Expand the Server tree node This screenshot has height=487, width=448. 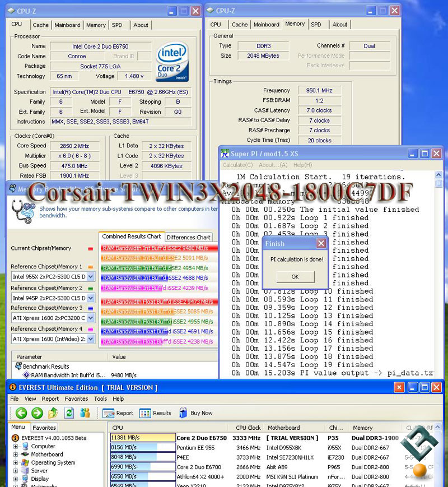pos(15,471)
